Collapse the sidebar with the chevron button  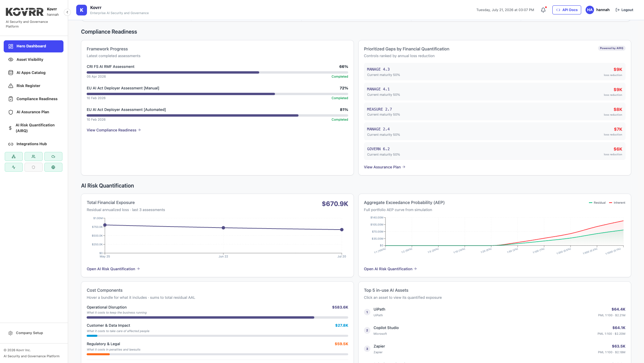pos(67,12)
